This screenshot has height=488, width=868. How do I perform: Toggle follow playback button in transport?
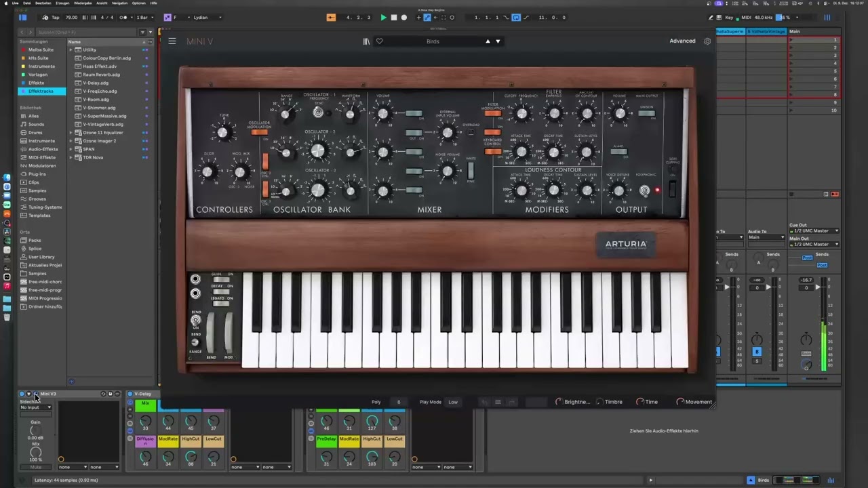pyautogui.click(x=331, y=18)
